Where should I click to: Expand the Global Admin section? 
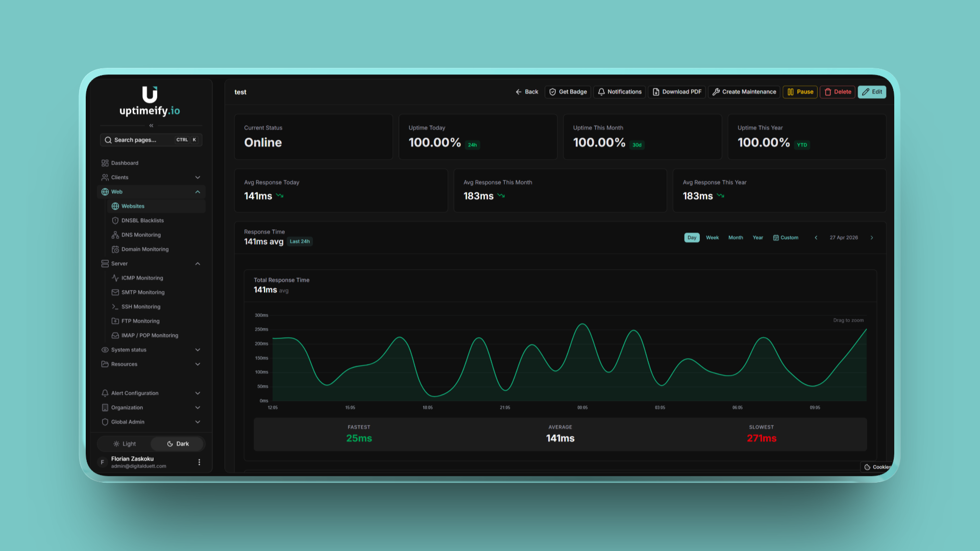coord(198,422)
